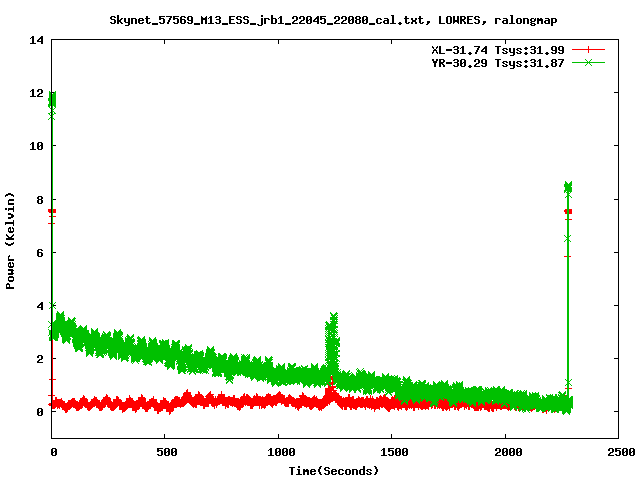Click the green YR legend line sample
Image resolution: width=640 pixels, height=480 pixels.
pyautogui.click(x=588, y=63)
